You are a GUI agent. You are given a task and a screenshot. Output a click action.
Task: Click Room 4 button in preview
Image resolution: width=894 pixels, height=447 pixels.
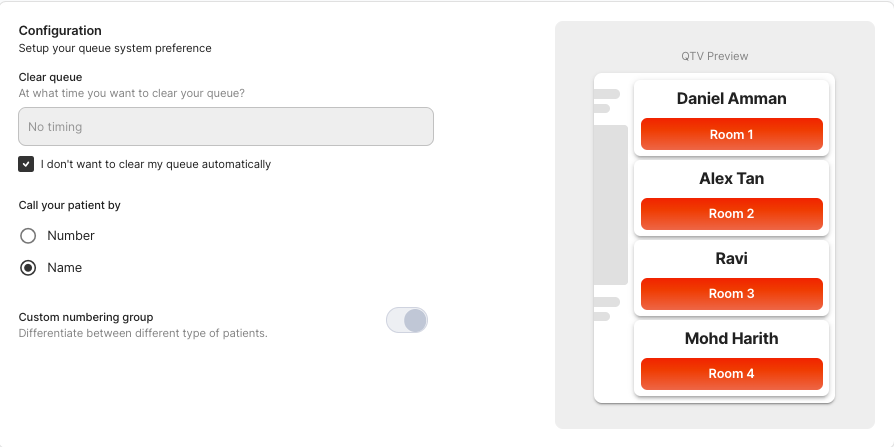(x=732, y=373)
